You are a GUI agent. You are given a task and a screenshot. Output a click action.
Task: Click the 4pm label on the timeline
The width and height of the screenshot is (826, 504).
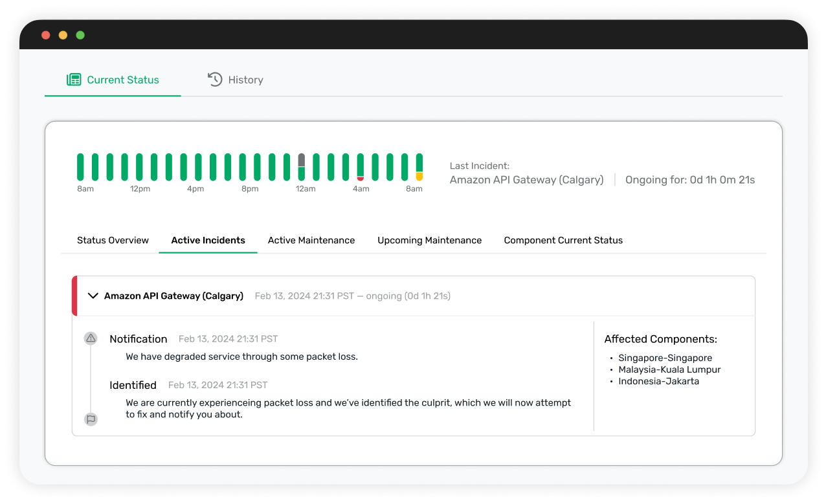(x=195, y=189)
